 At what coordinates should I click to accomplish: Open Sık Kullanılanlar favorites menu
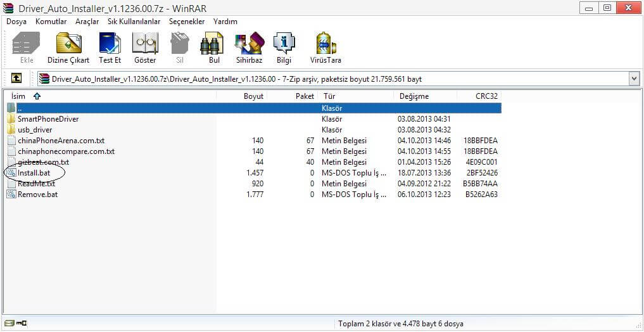134,22
